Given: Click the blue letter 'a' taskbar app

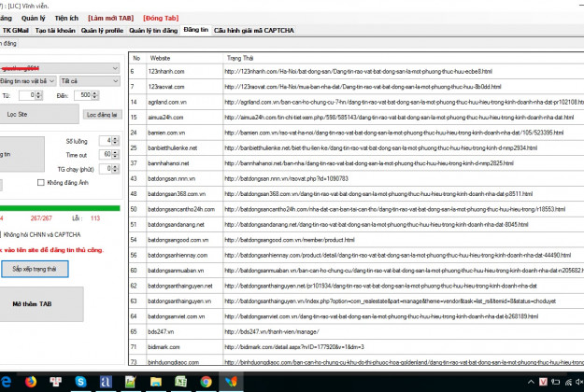Looking at the screenshot, I should [106, 382].
